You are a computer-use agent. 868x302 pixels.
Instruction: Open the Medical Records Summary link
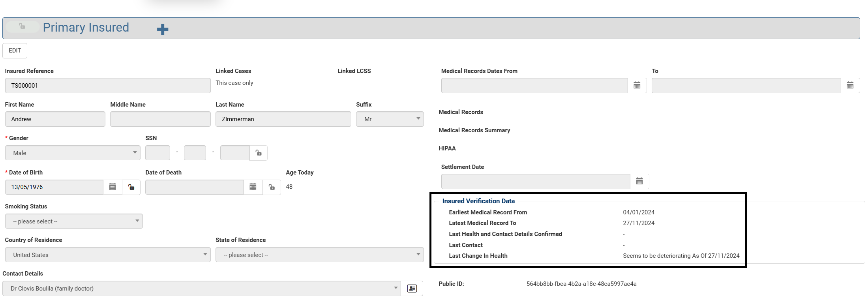[x=474, y=130]
